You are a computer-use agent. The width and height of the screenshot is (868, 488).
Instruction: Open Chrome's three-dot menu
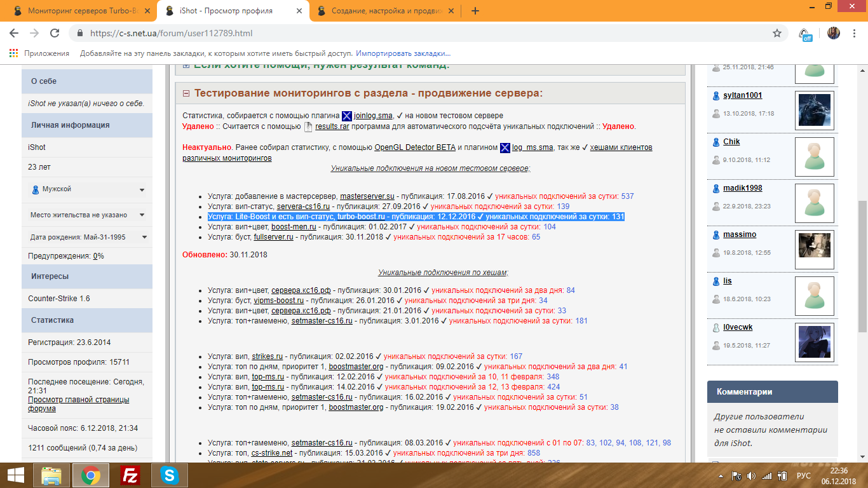(x=855, y=33)
